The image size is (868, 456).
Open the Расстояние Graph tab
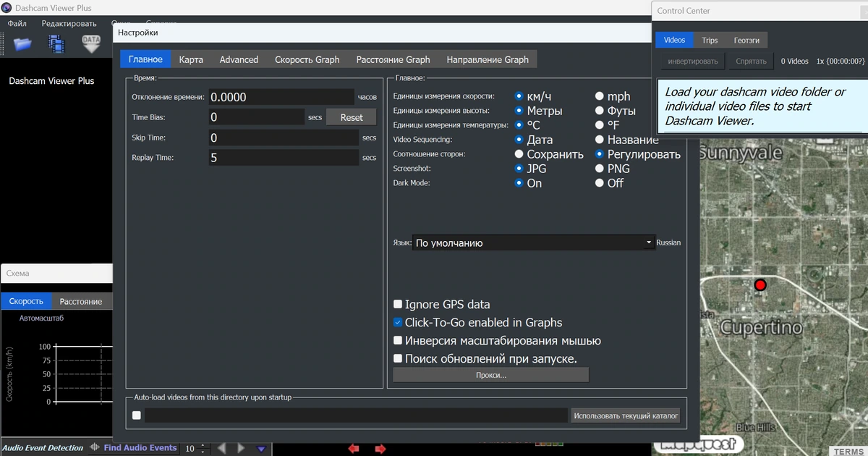393,59
